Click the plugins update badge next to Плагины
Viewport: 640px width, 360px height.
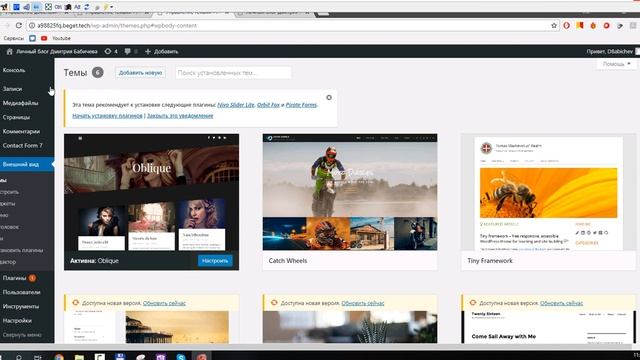click(x=32, y=278)
